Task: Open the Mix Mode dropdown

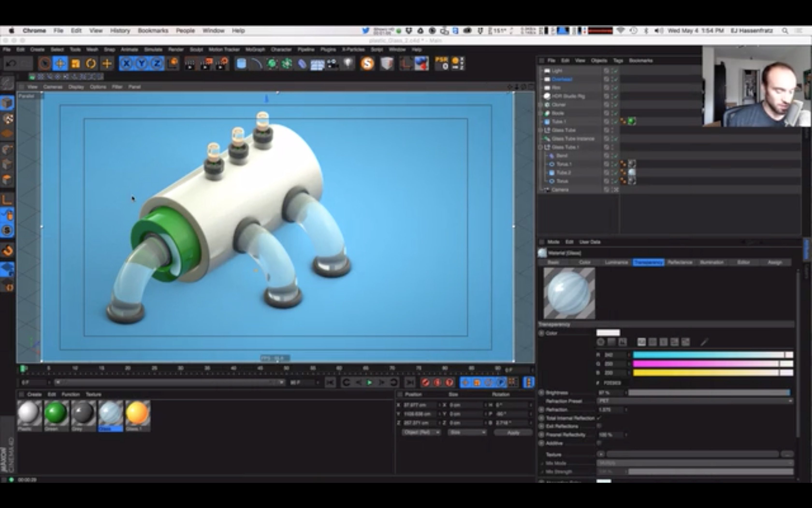Action: point(695,463)
